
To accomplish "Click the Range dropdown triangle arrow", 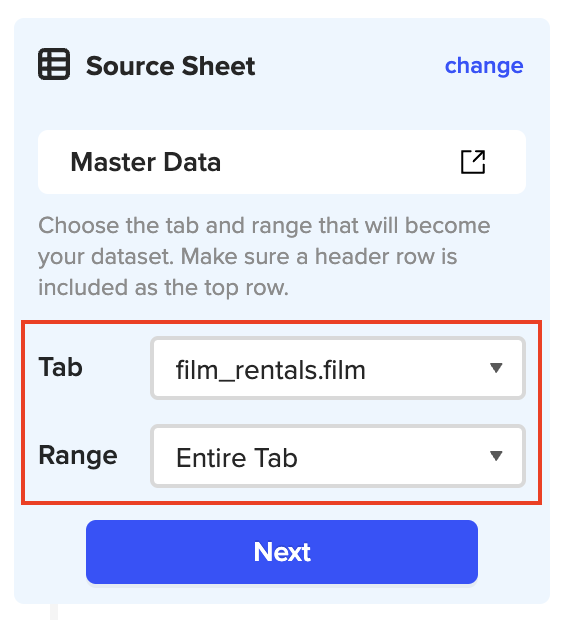I will pyautogui.click(x=496, y=456).
